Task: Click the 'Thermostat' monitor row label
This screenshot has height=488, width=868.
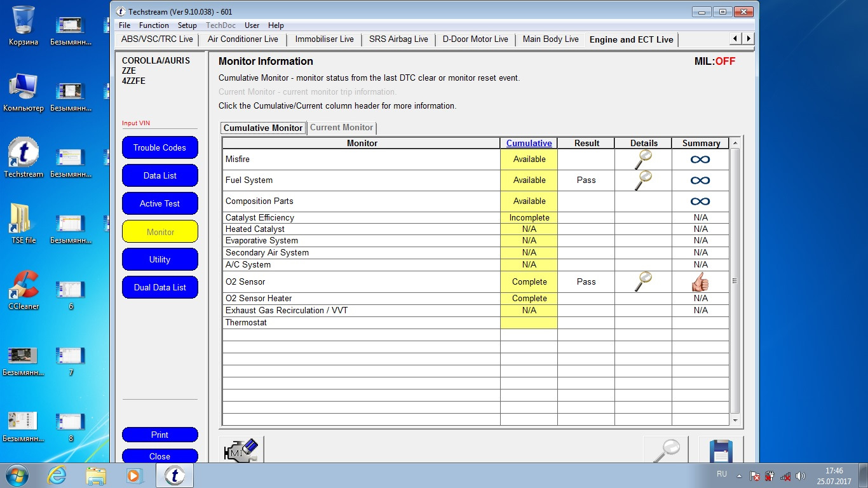Action: tap(246, 323)
